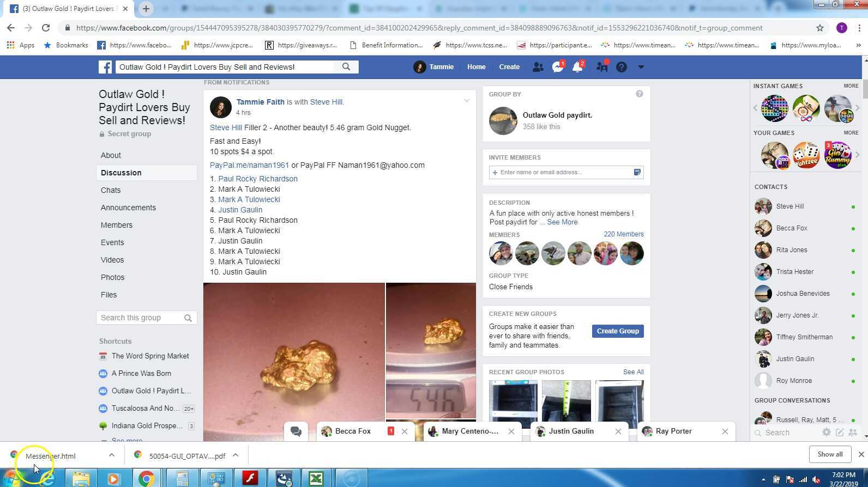The height and width of the screenshot is (487, 868).
Task: Show more bookmarks with the overflow chevron
Action: [x=858, y=45]
